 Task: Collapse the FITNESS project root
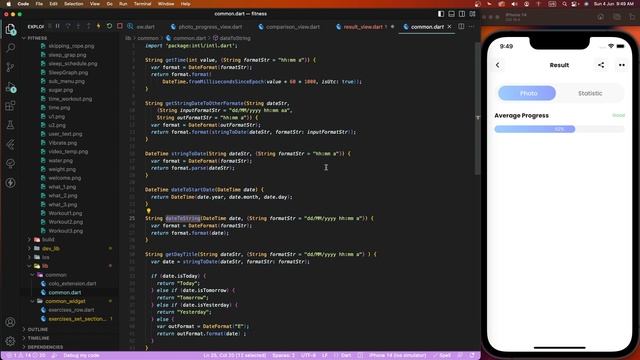37,38
